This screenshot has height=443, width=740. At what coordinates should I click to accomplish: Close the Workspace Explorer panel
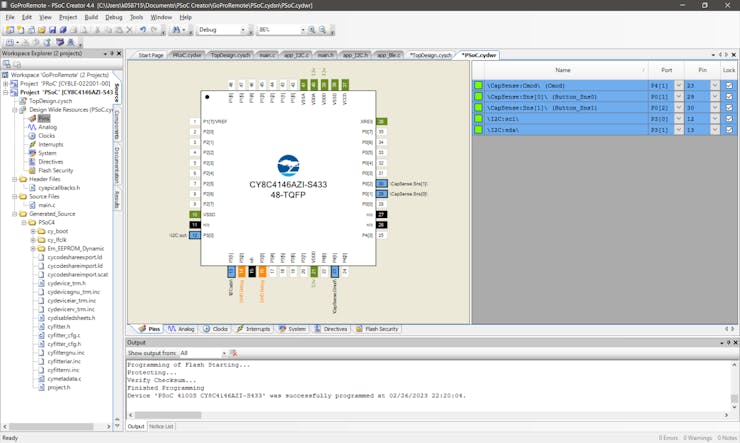(119, 54)
